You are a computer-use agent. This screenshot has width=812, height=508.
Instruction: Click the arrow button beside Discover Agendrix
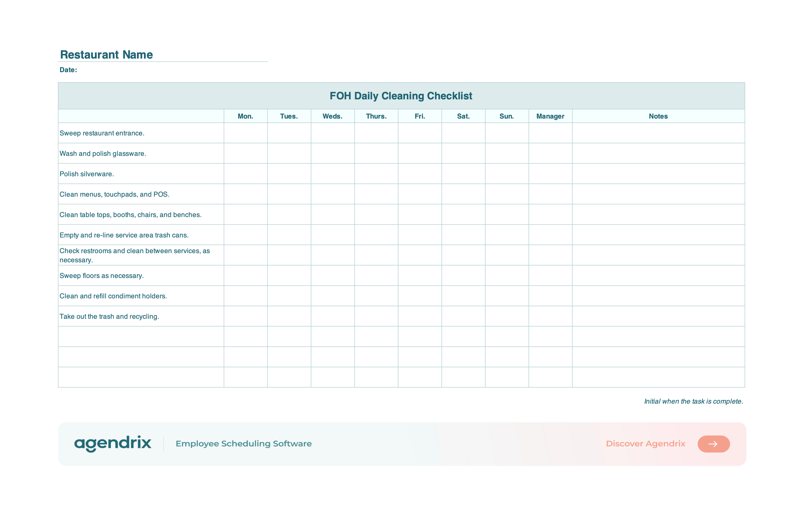point(714,444)
